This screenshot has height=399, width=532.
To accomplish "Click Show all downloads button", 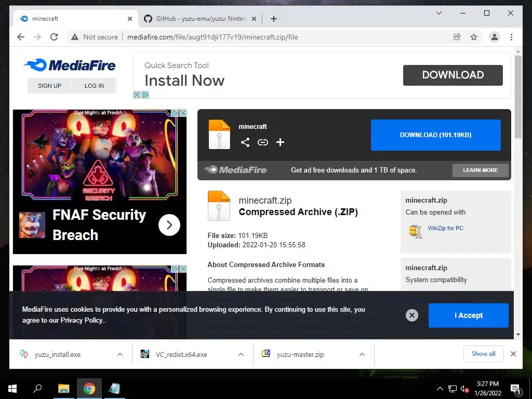I will [484, 354].
